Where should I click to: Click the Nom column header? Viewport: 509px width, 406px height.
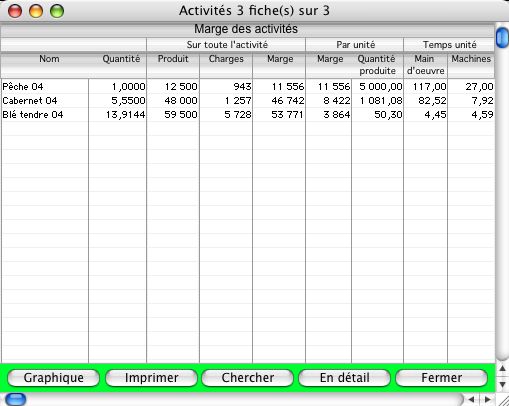pyautogui.click(x=49, y=59)
